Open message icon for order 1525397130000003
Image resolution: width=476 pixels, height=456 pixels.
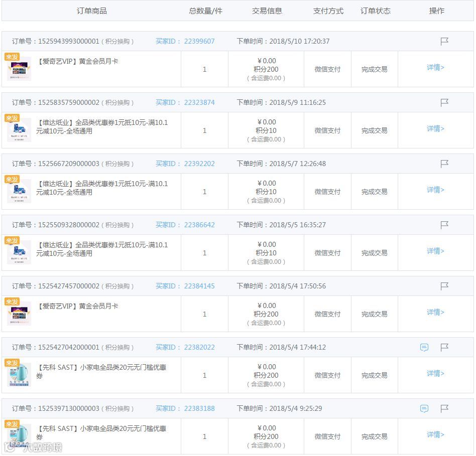pos(424,409)
